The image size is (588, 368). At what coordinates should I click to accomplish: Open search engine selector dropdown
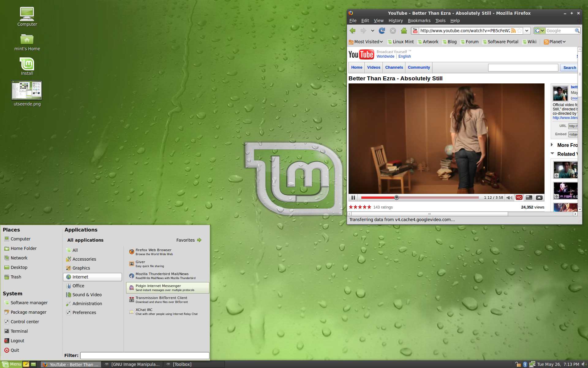point(540,31)
